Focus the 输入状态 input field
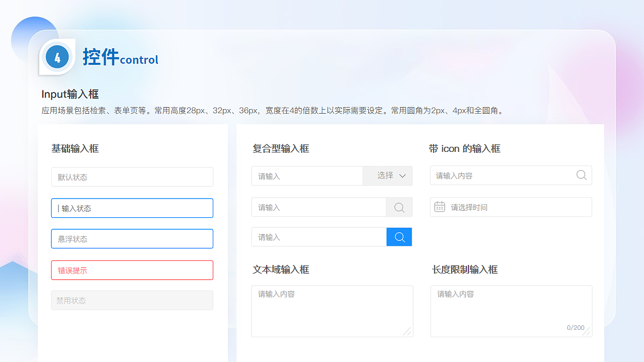The width and height of the screenshot is (644, 362). coord(132,208)
